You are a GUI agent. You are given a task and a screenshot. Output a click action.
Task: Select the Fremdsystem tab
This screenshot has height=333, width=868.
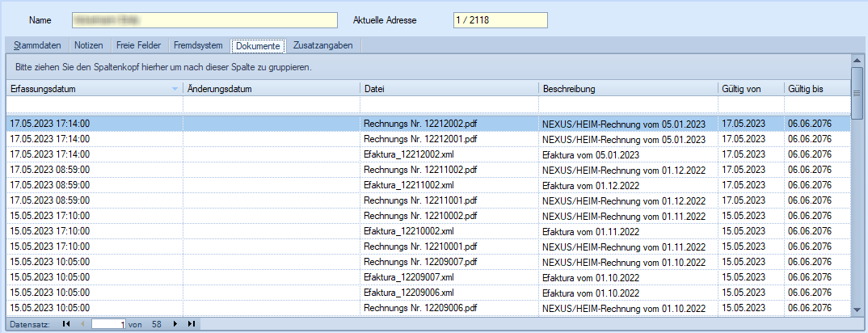click(197, 45)
